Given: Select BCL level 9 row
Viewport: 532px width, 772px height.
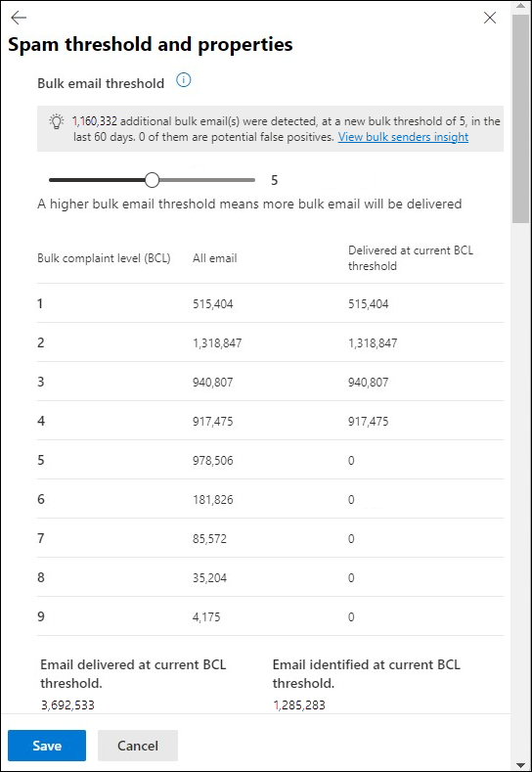Looking at the screenshot, I should [270, 616].
